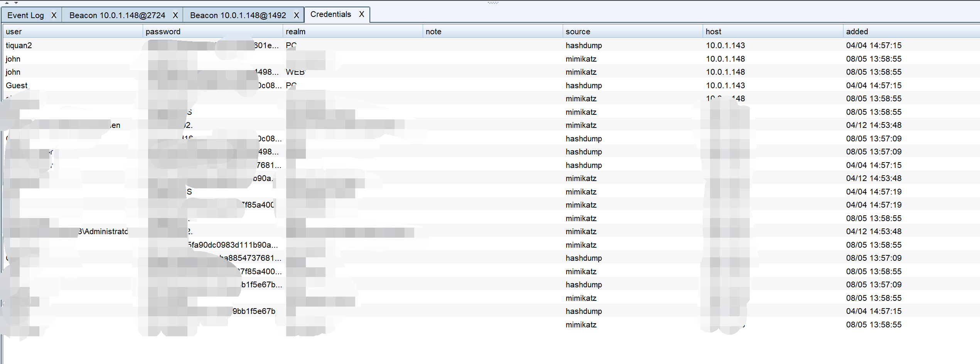Close the Event Log tab
Image resolution: width=980 pixels, height=364 pixels.
54,15
